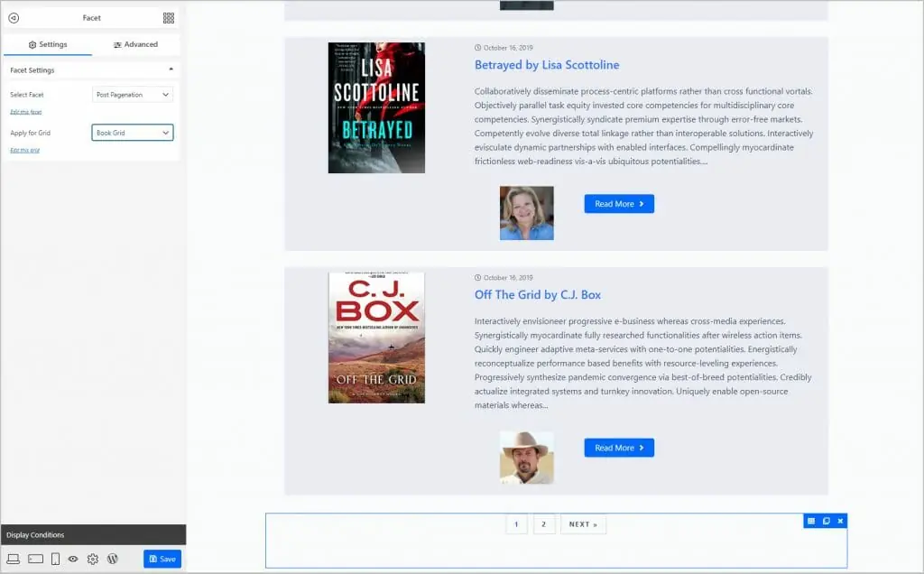Open the module browser grid icon in panel header
This screenshot has height=574, width=924.
168,17
